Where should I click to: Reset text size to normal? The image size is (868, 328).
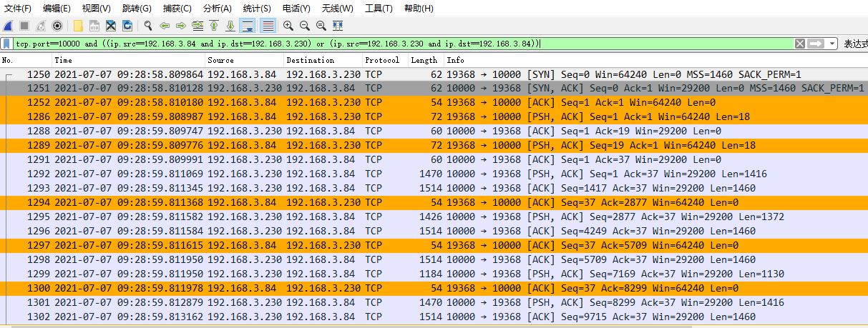(321, 26)
